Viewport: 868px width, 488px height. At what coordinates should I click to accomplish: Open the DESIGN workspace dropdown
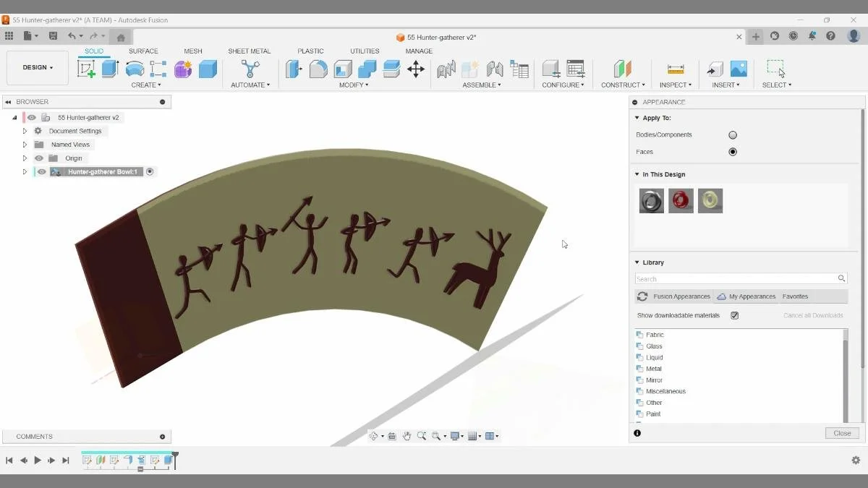point(37,67)
